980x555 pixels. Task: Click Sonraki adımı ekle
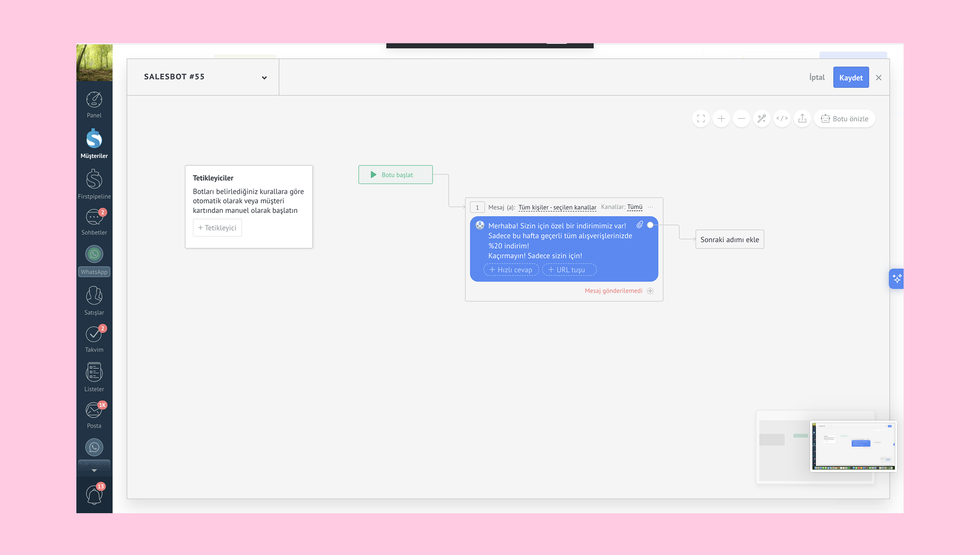pos(729,239)
